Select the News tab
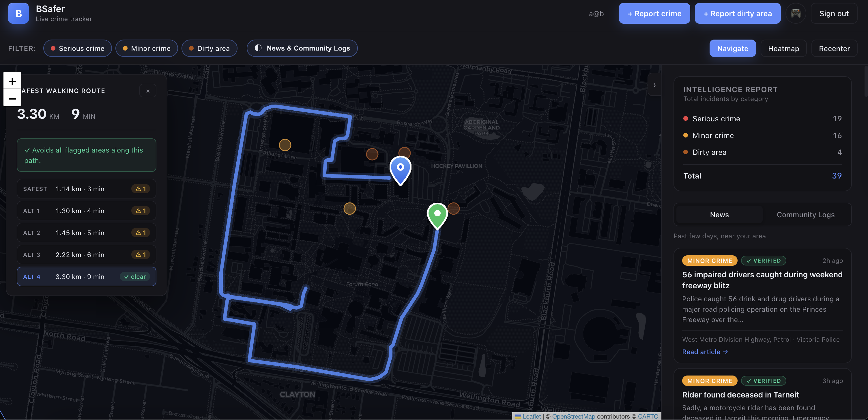868x420 pixels. tap(719, 215)
